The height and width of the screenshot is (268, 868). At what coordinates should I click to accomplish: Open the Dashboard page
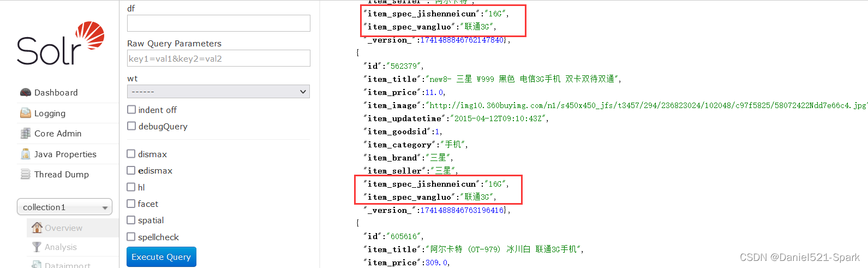pyautogui.click(x=56, y=92)
